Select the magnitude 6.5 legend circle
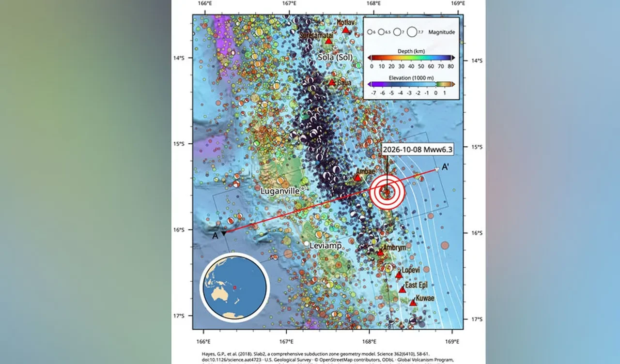This screenshot has width=620, height=364. tap(382, 32)
